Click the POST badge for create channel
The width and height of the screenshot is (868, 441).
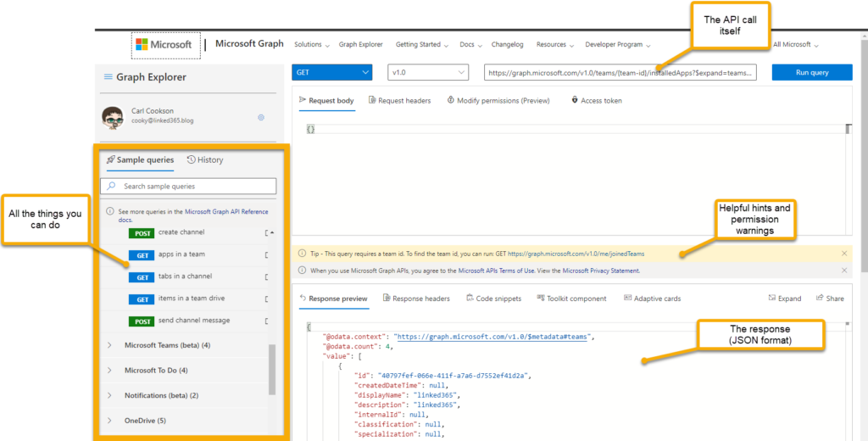[142, 233]
